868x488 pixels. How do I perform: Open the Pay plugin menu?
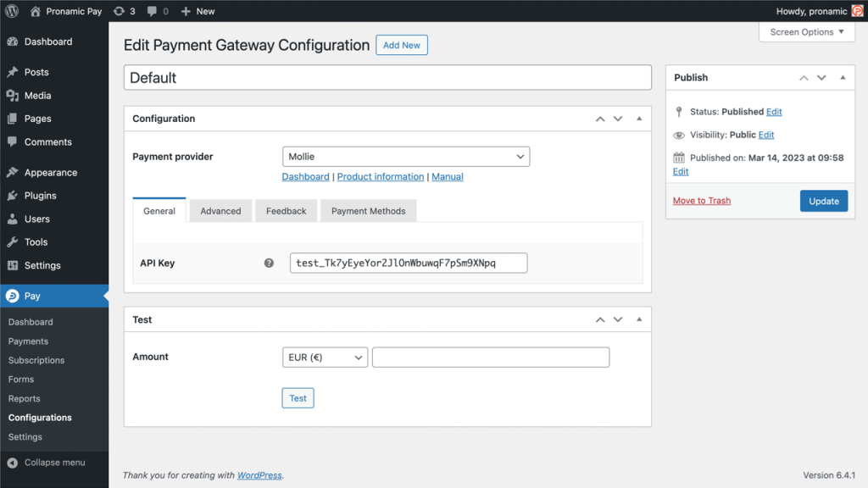click(x=54, y=296)
